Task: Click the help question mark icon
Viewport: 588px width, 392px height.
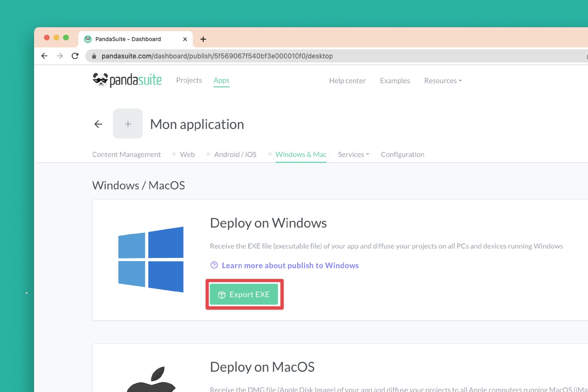Action: point(214,265)
